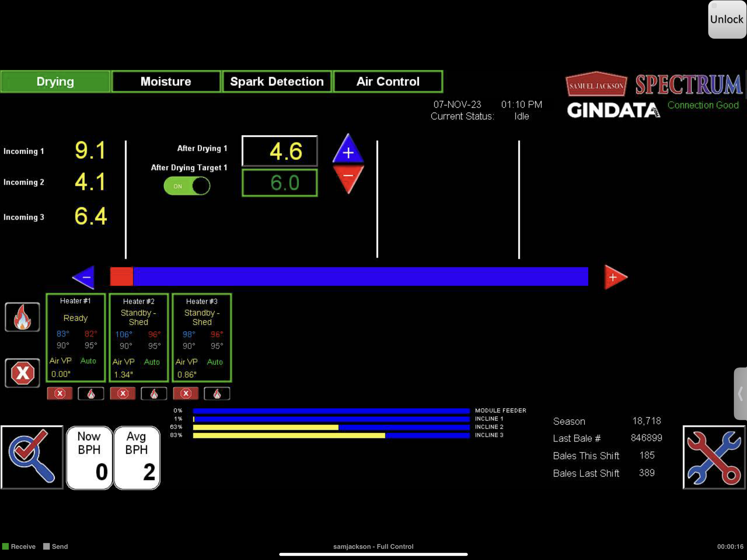Viewport: 747px width, 560px height.
Task: Switch to the Moisture tab
Action: (166, 81)
